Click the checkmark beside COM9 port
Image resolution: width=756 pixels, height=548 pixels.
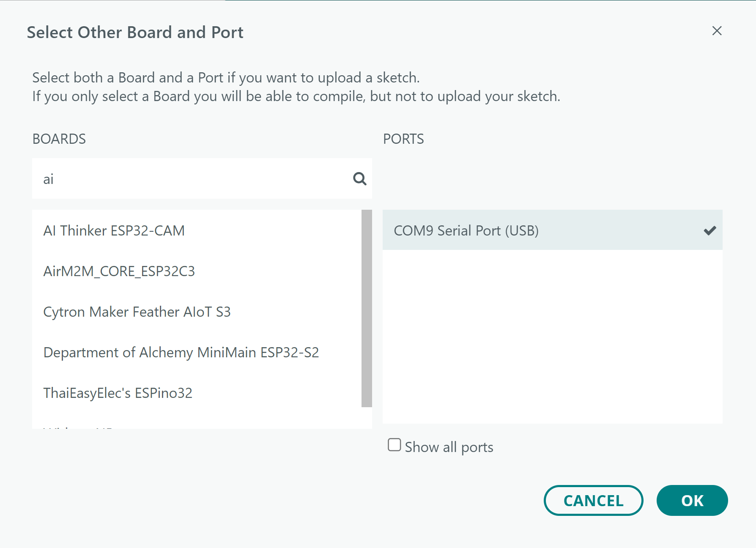pos(710,230)
